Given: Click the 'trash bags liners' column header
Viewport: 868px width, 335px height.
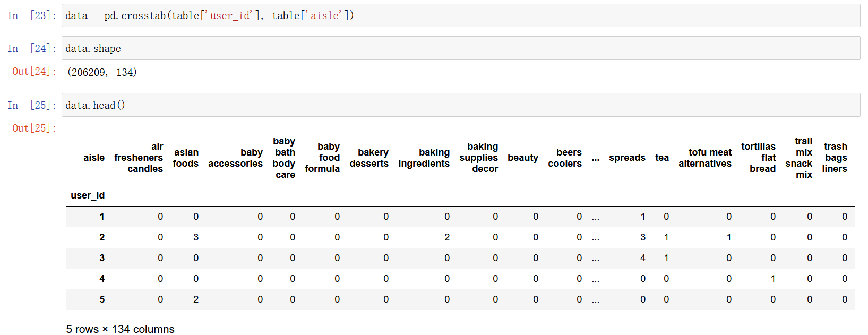Looking at the screenshot, I should [835, 158].
